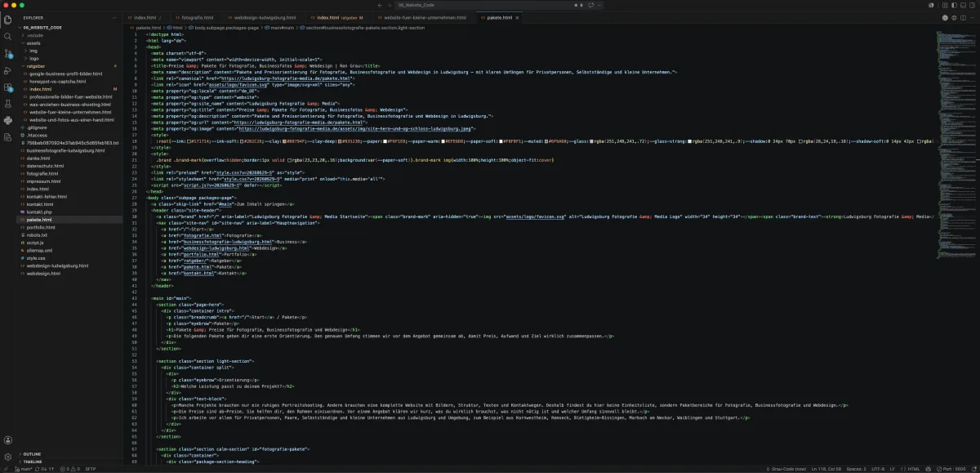This screenshot has width=980, height=473.
Task: Open editor more actions ellipsis
Action: (x=973, y=17)
